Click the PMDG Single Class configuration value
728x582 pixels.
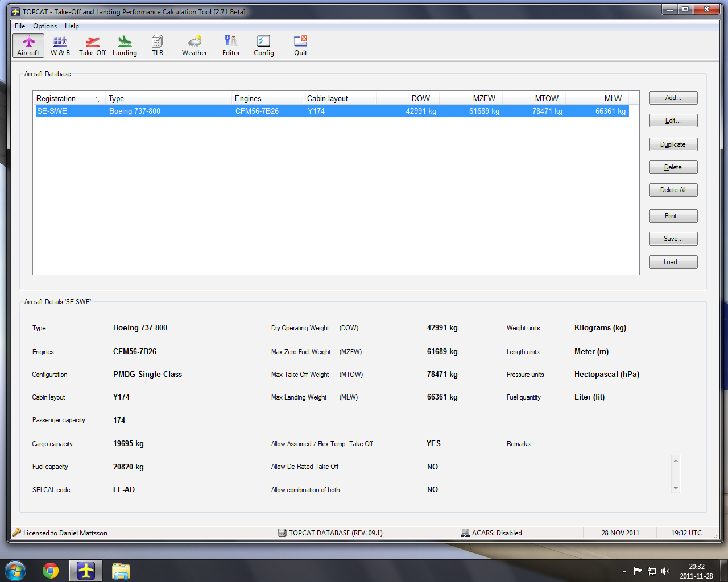coord(147,374)
